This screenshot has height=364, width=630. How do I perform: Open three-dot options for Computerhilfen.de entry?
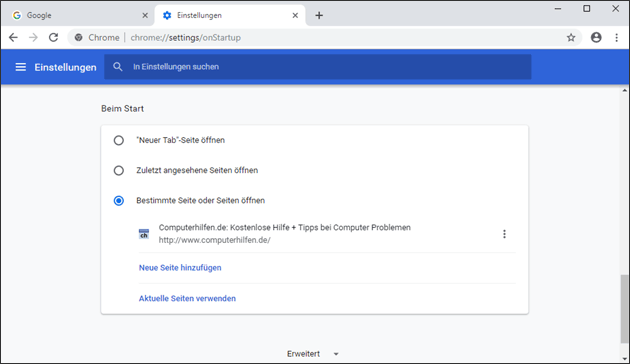(x=504, y=234)
